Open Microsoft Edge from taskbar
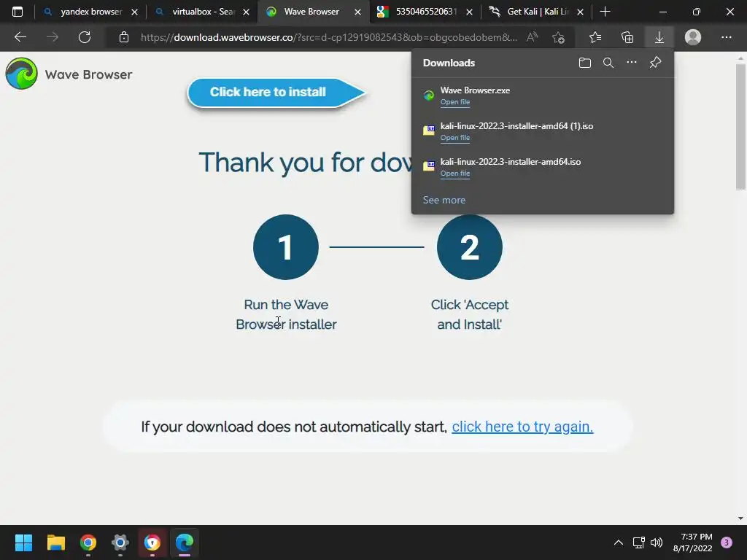 [185, 542]
